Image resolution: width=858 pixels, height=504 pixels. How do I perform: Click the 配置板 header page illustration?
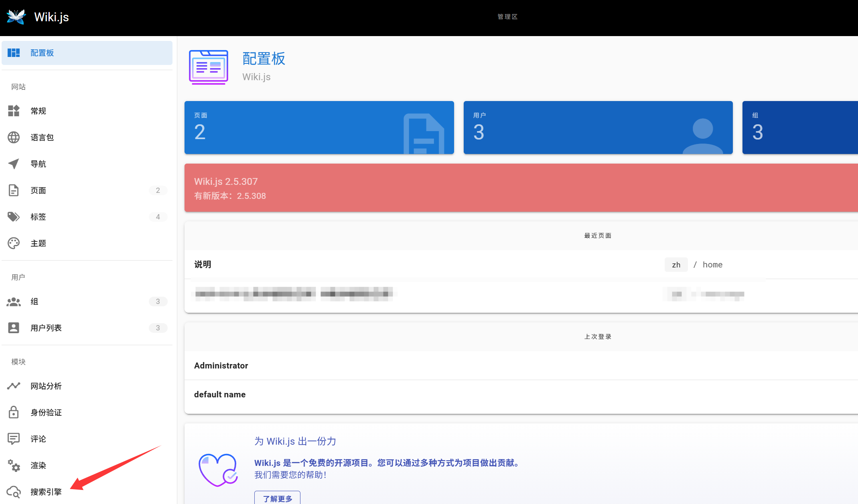[x=209, y=67]
